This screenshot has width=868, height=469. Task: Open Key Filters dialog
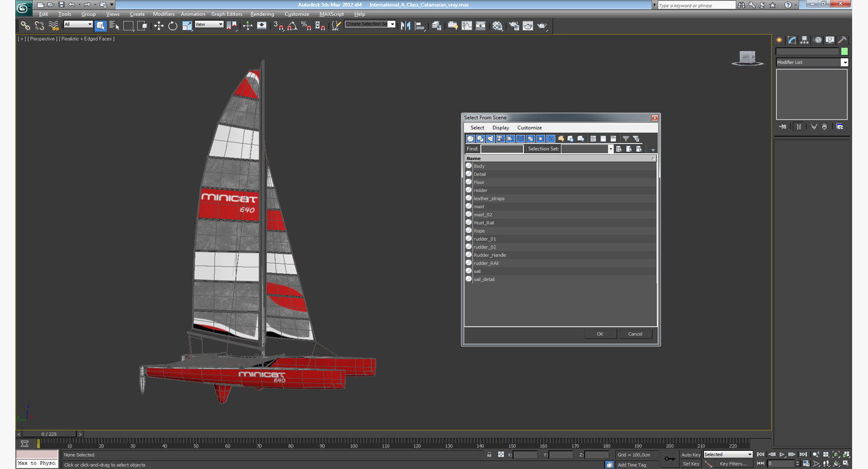(734, 464)
